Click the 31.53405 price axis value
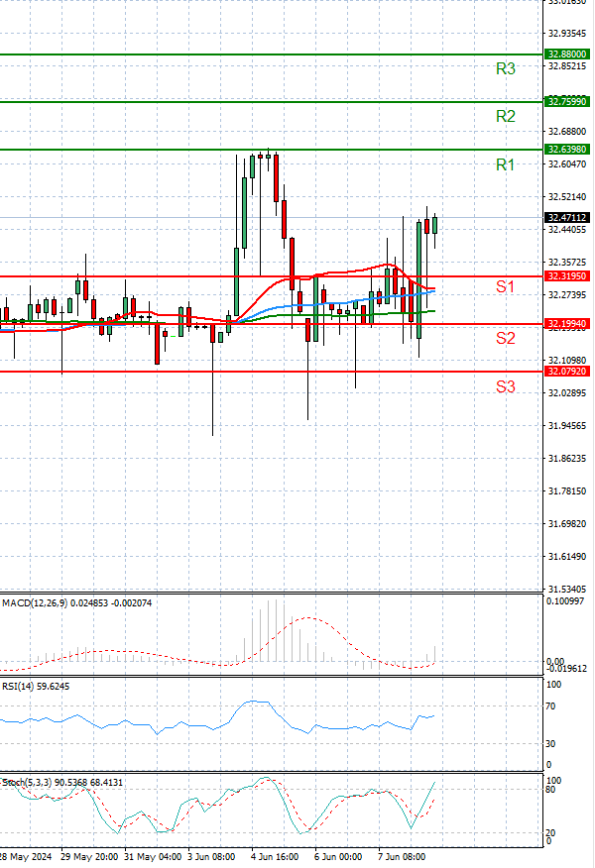Viewport: 595px width, 868px height. [x=567, y=589]
